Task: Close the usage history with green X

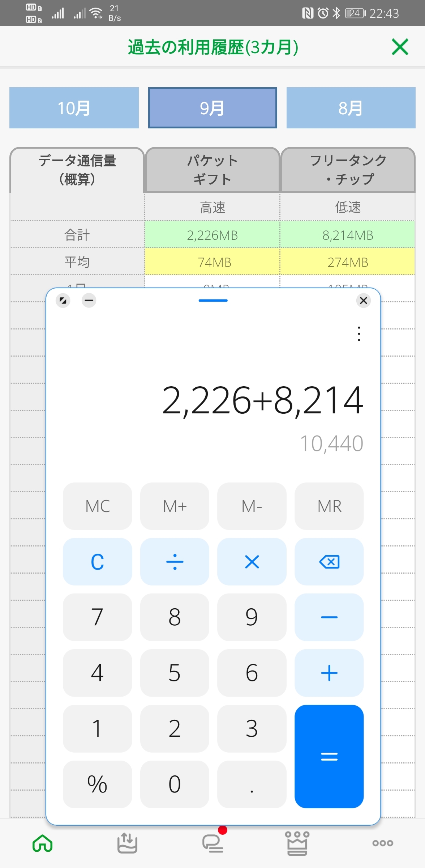Action: [x=400, y=47]
